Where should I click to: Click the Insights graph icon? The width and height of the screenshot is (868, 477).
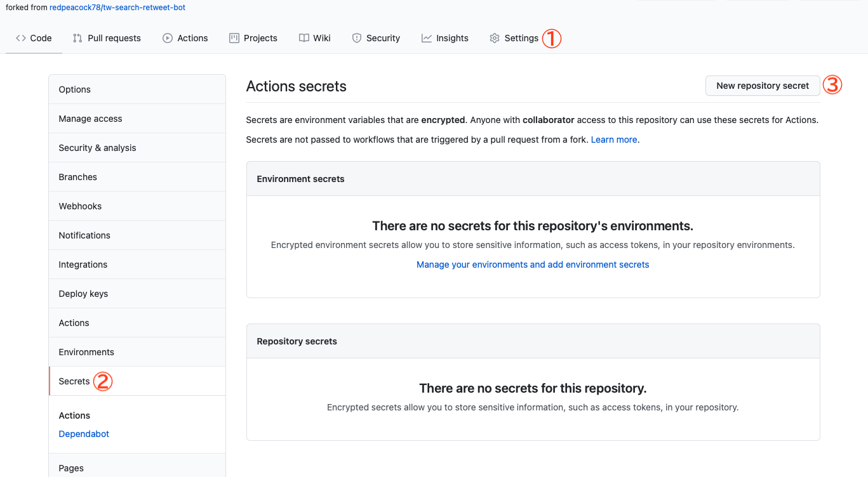[x=427, y=38]
